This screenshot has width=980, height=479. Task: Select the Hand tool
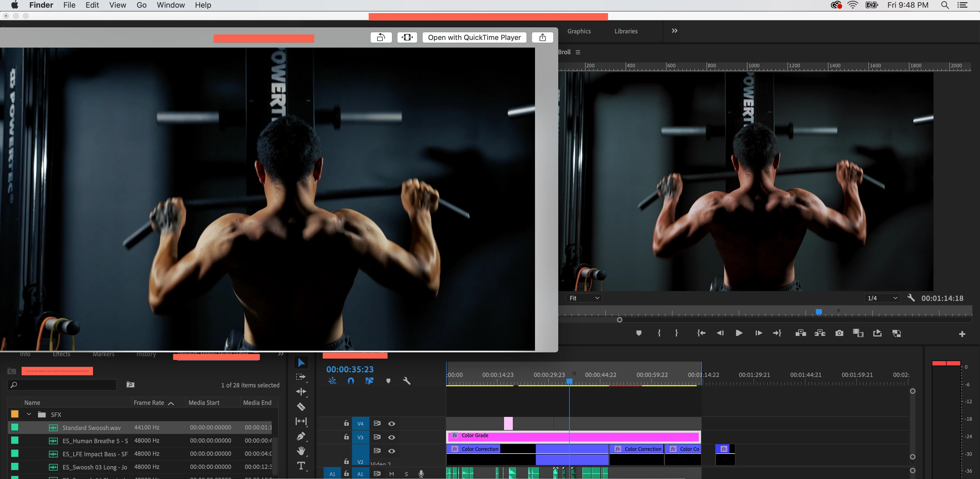click(301, 451)
